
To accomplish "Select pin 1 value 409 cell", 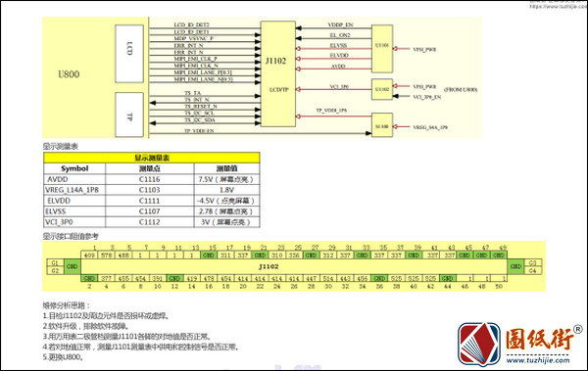I will point(89,255).
